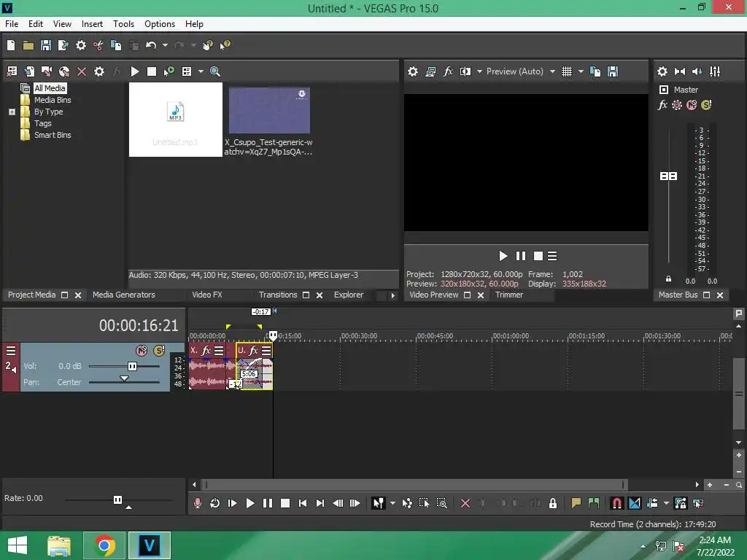Open Edit menu

[35, 24]
